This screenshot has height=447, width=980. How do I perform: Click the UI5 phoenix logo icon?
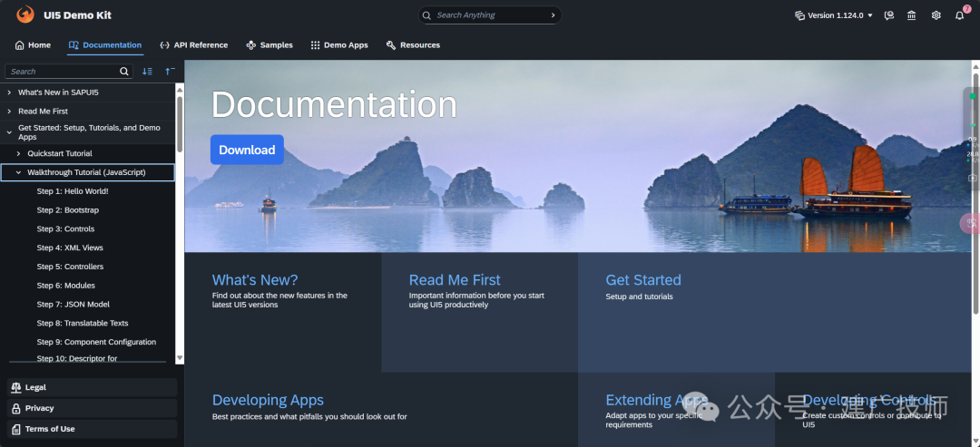[x=25, y=15]
